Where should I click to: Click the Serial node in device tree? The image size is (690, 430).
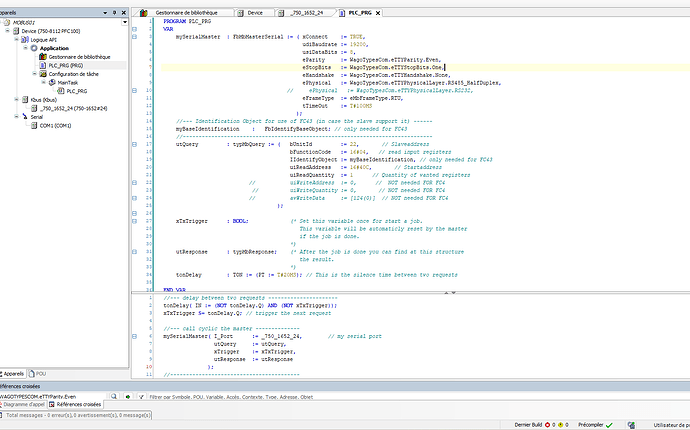37,116
